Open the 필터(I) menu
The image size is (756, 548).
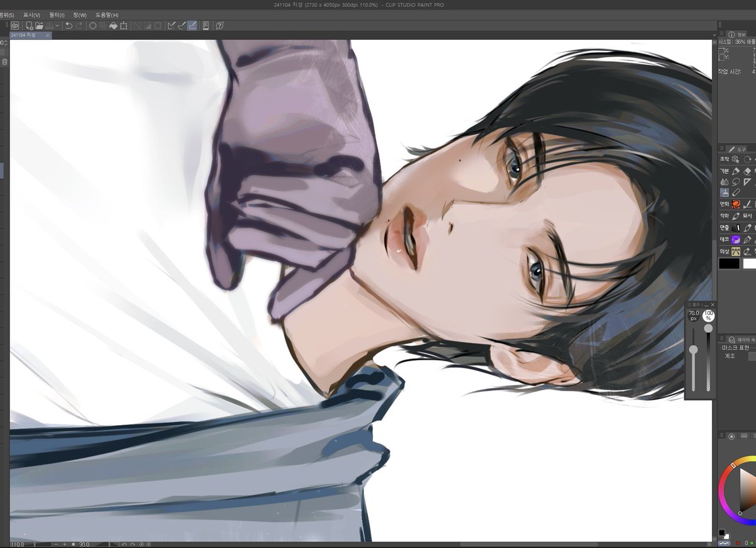click(57, 14)
